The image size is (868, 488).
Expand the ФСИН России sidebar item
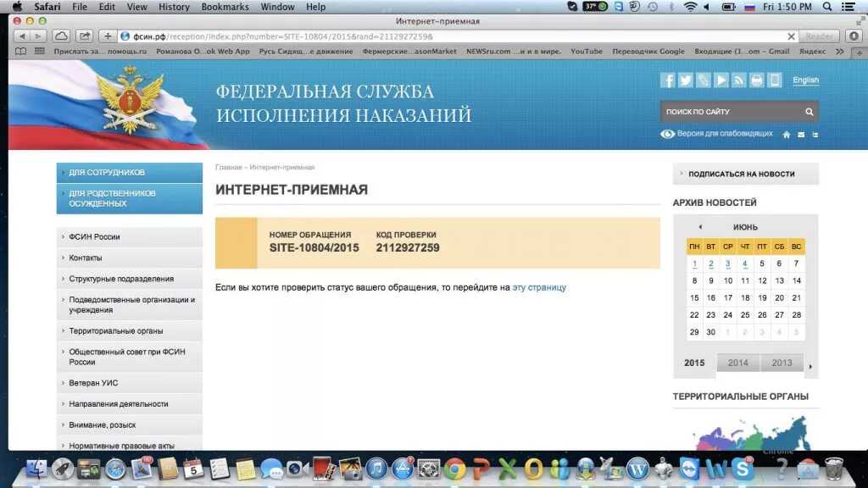click(130, 237)
